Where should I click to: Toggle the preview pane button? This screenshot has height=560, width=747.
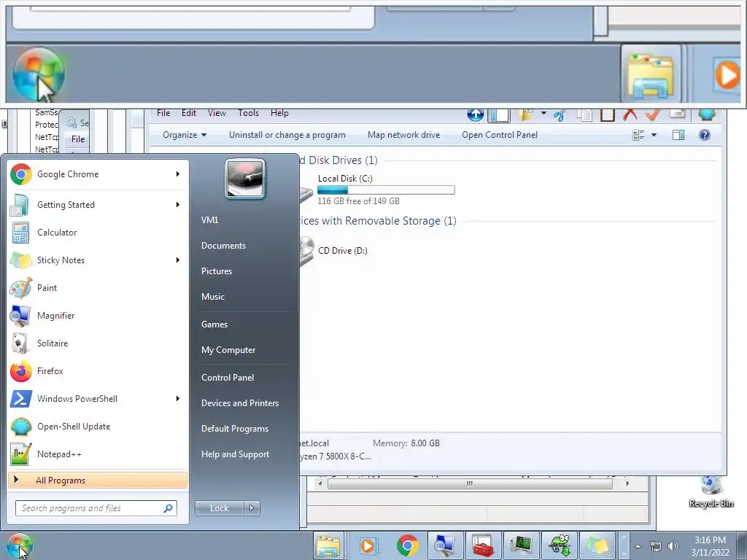678,135
